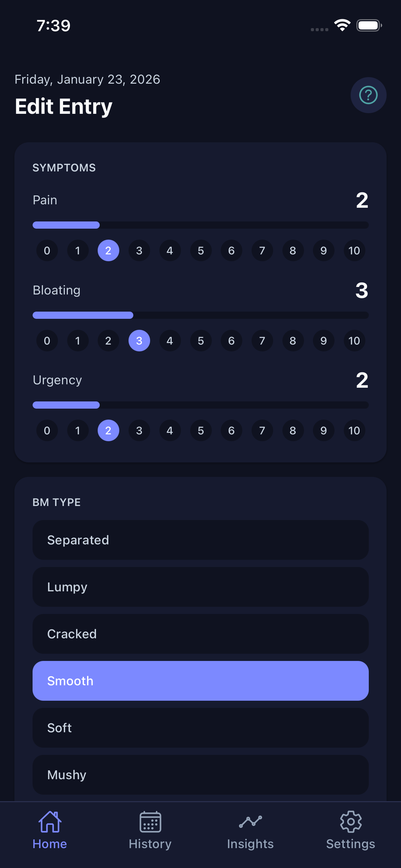Deselect the highlighted Smooth BM type
Image resolution: width=401 pixels, height=868 pixels.
[x=200, y=681]
